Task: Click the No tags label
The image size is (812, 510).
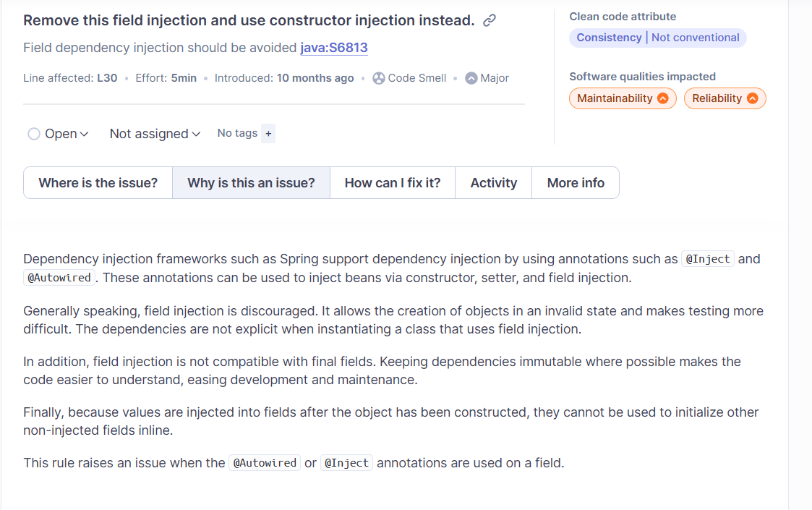Action: (237, 133)
